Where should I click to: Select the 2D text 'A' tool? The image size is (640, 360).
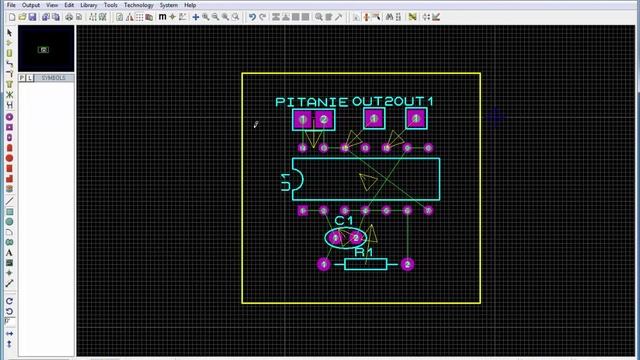tap(9, 253)
